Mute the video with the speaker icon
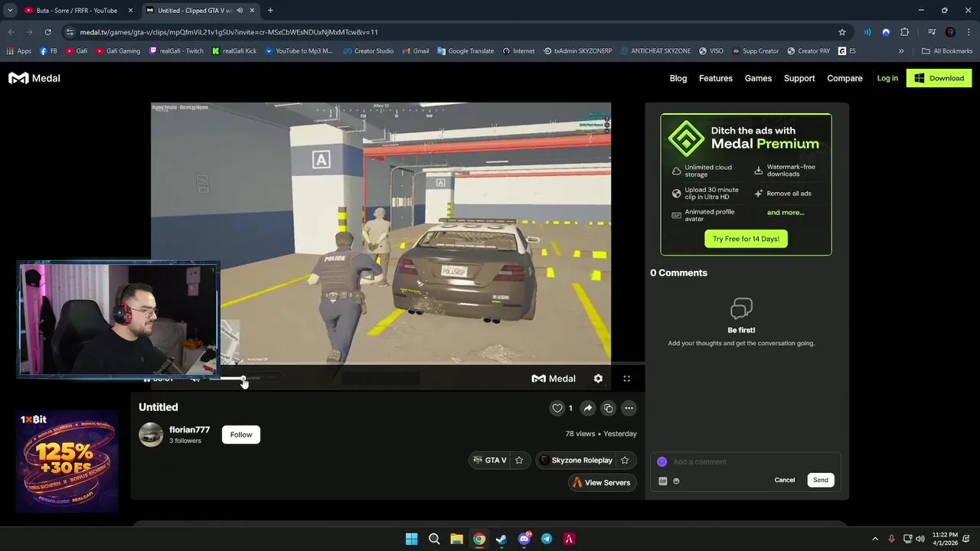This screenshot has width=980, height=551. [x=195, y=379]
